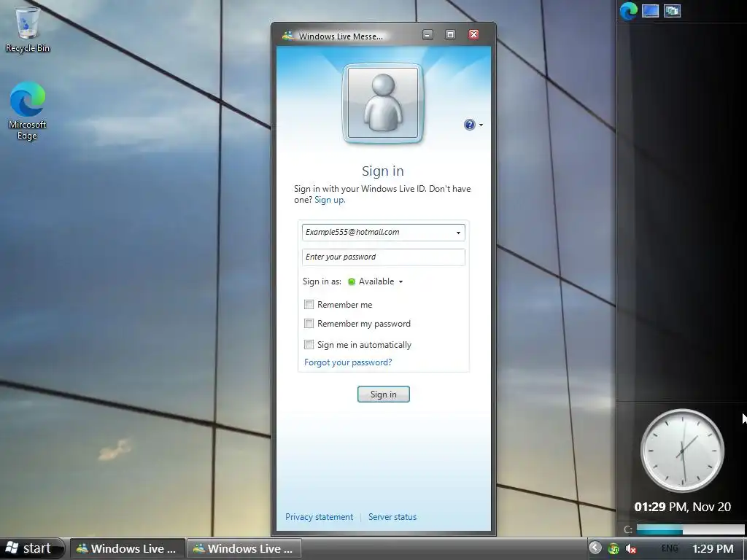
Task: Click the 1:29 PM taskbar clock
Action: (x=713, y=548)
